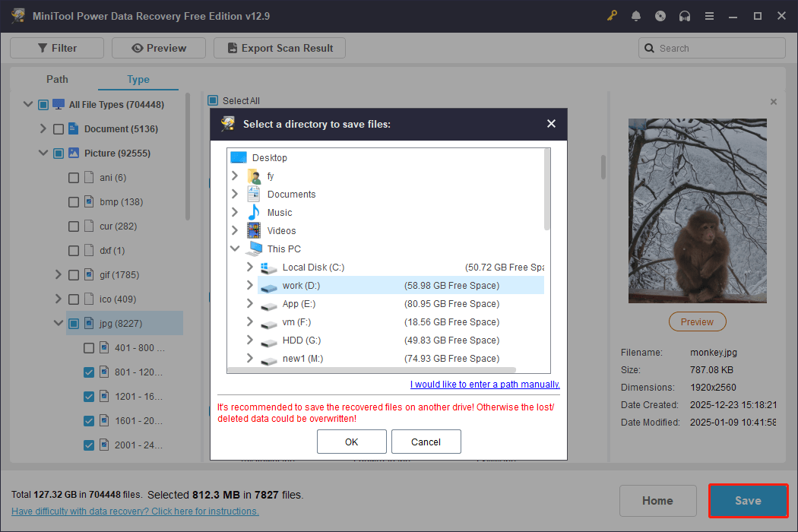
Task: Uncheck the 801 - 120... range checkbox
Action: tap(89, 372)
